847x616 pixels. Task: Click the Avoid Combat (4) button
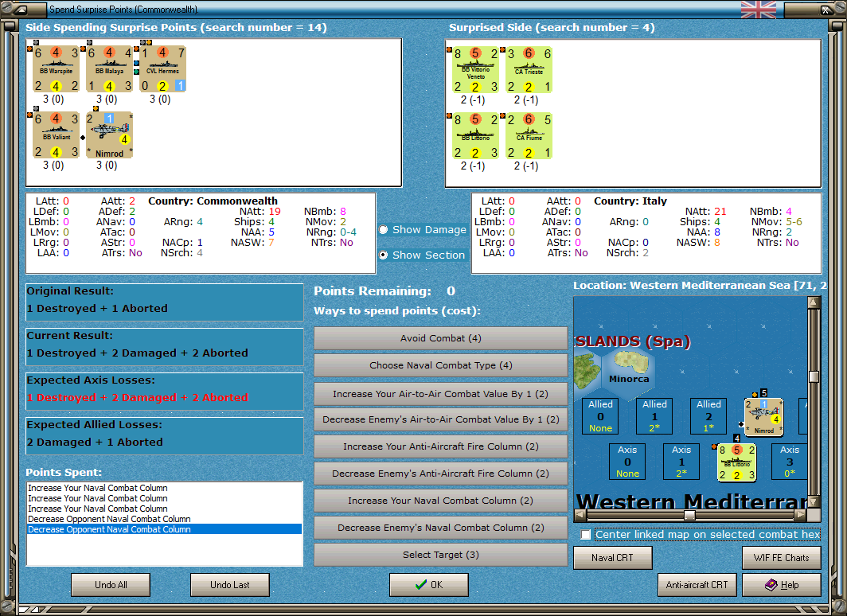(441, 338)
